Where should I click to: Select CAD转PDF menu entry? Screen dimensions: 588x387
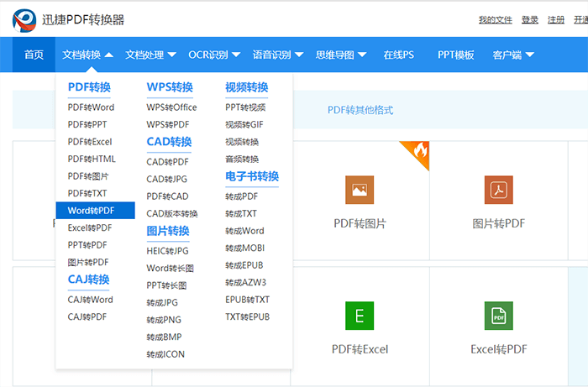tap(167, 162)
